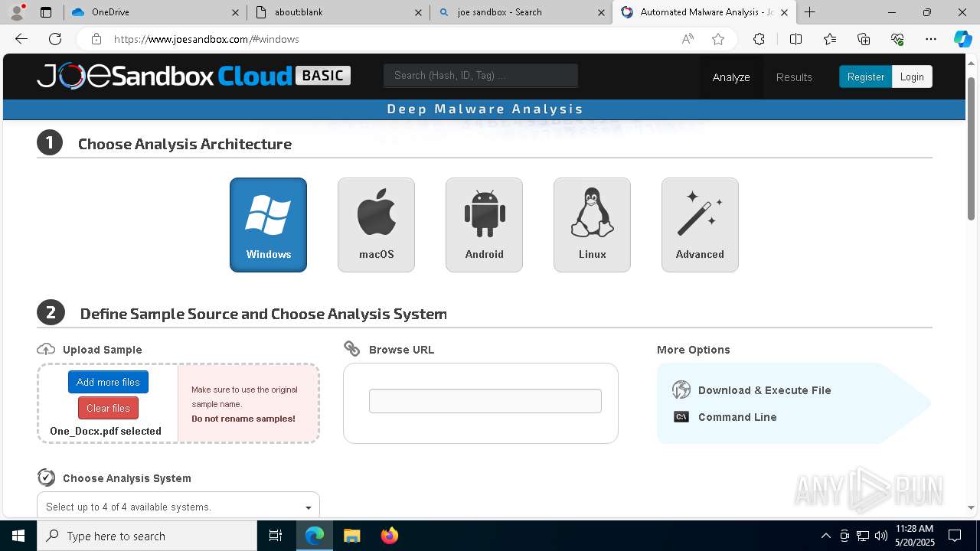Select the Android analysis architecture
Screen dimensions: 980x551
click(x=484, y=225)
